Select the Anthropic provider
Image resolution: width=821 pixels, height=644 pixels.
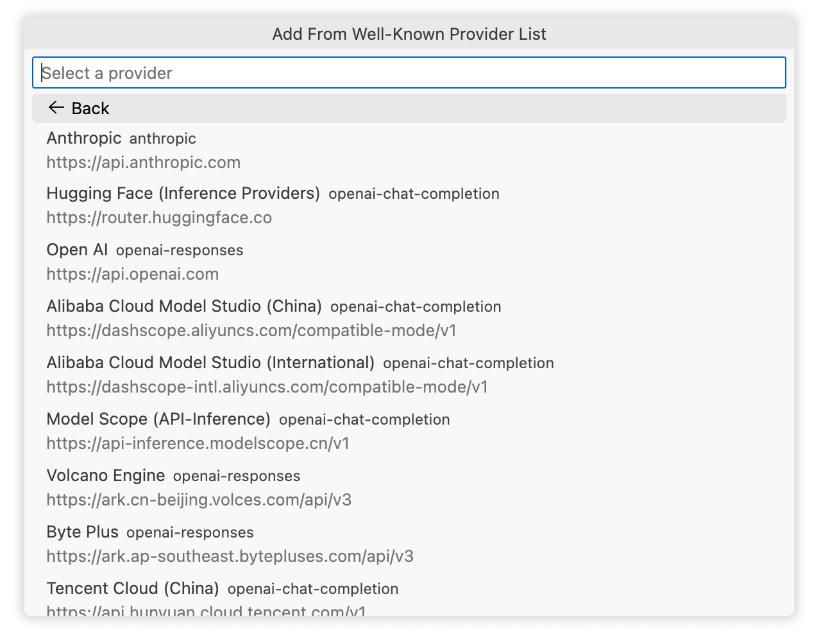[409, 150]
